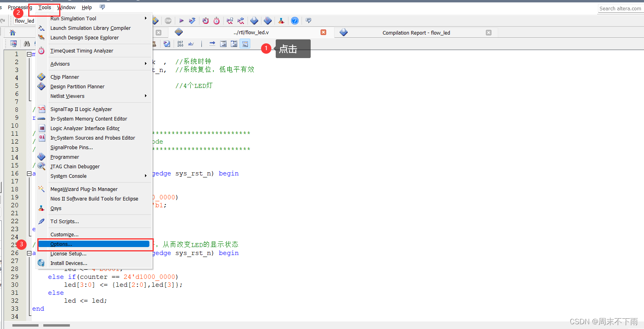Viewport: 644px width, 329px height.
Task: Choose Launch Design Space Explorer
Action: point(94,37)
